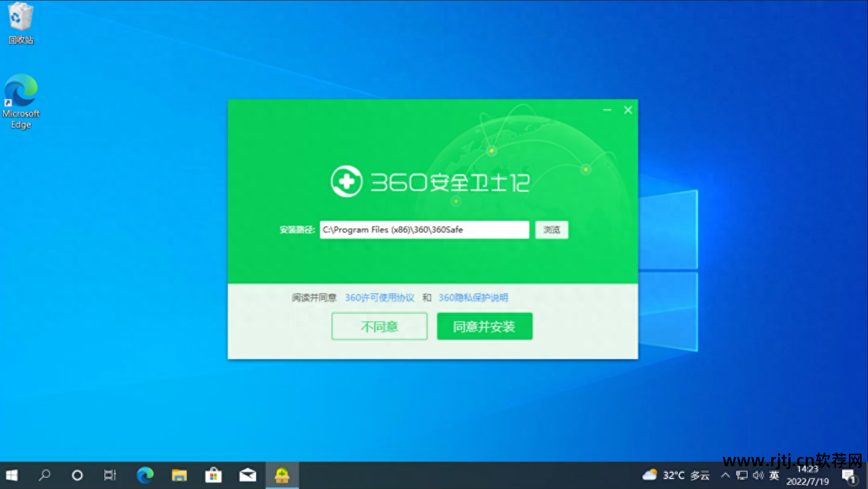Open the 360隐私保护说明 link
This screenshot has width=868, height=489.
click(473, 298)
